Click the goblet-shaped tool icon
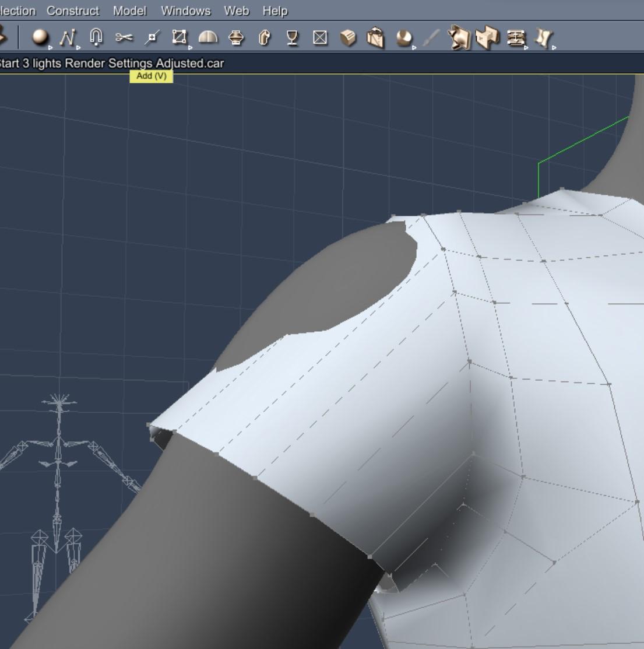This screenshot has height=649, width=644. point(293,38)
